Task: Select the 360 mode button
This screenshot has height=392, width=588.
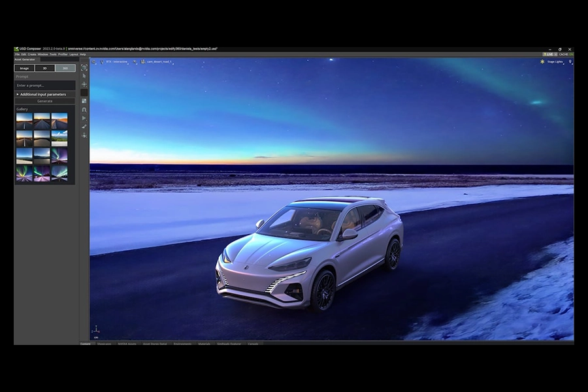Action: 65,68
